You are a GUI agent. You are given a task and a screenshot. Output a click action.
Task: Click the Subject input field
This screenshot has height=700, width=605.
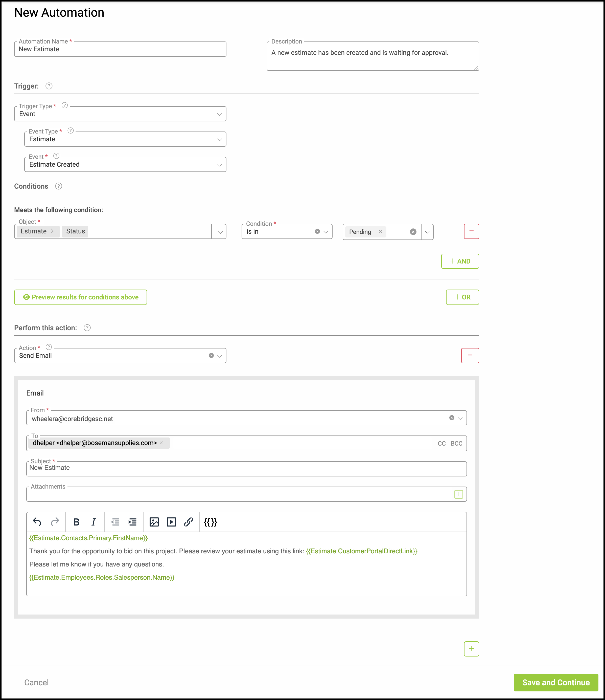pyautogui.click(x=246, y=469)
